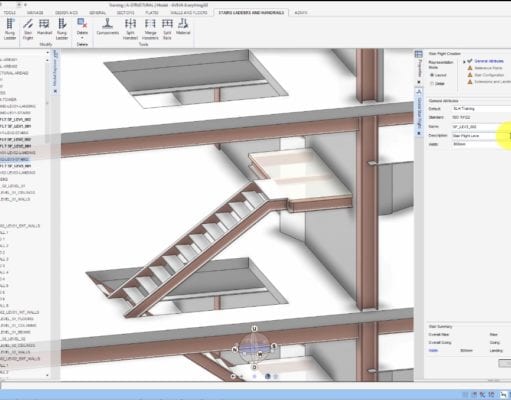Select the Rung Ladder create tool
This screenshot has width=511, height=400.
[x=10, y=29]
